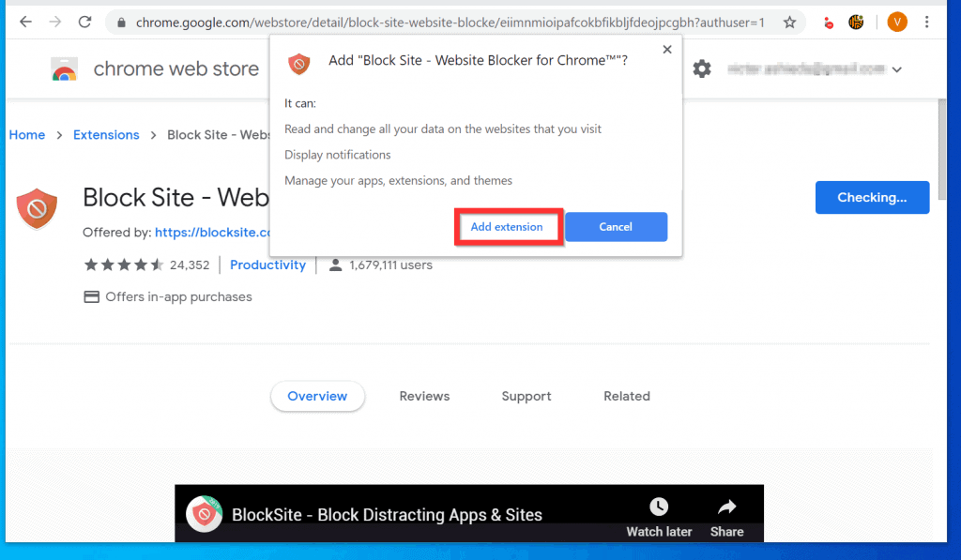Click the page vertical scrollbar
961x560 pixels.
(942, 149)
